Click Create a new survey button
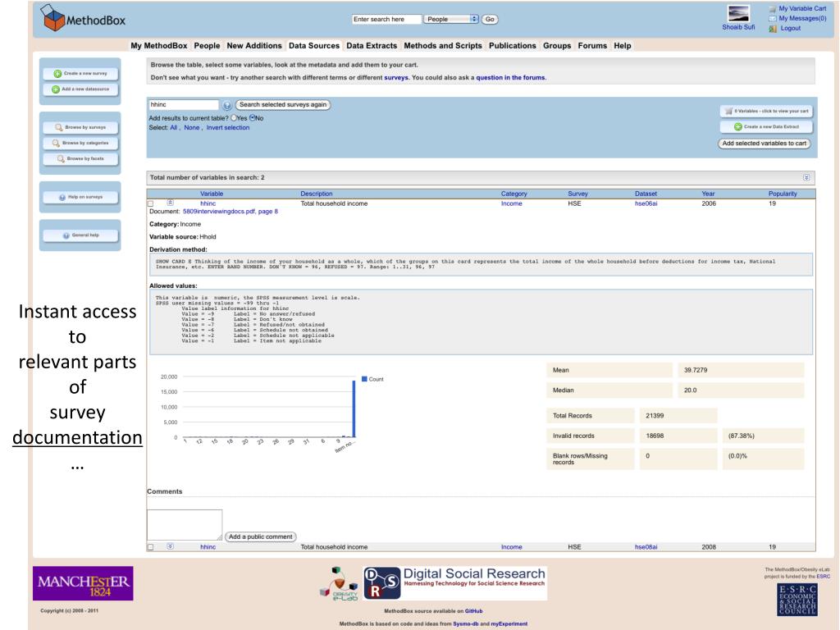The image size is (840, 630). [x=80, y=73]
